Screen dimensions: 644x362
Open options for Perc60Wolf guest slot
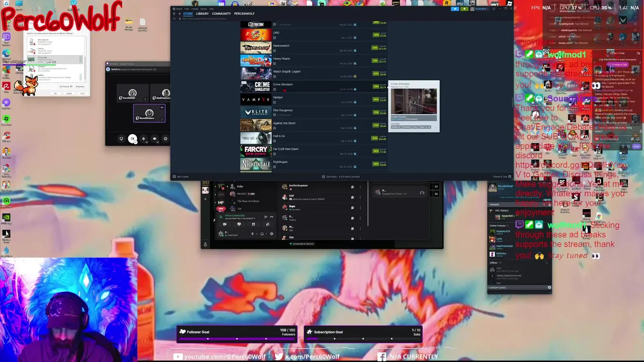pos(145,99)
